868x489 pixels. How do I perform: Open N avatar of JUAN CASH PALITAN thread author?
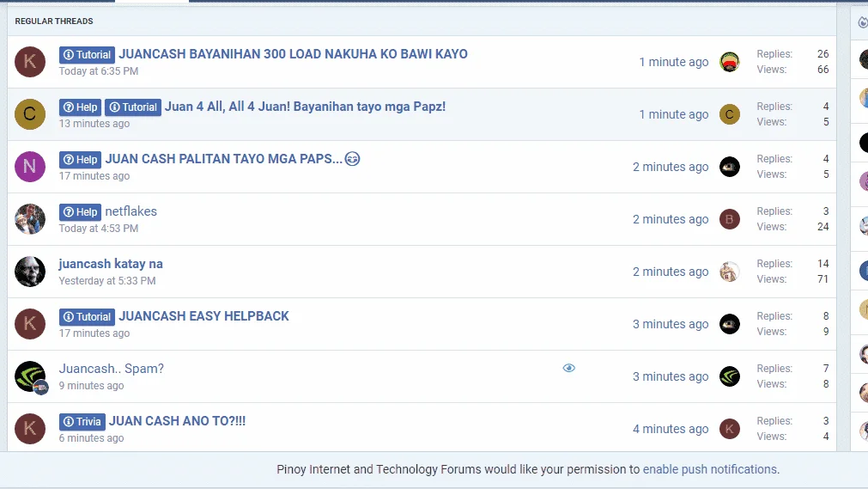[30, 167]
